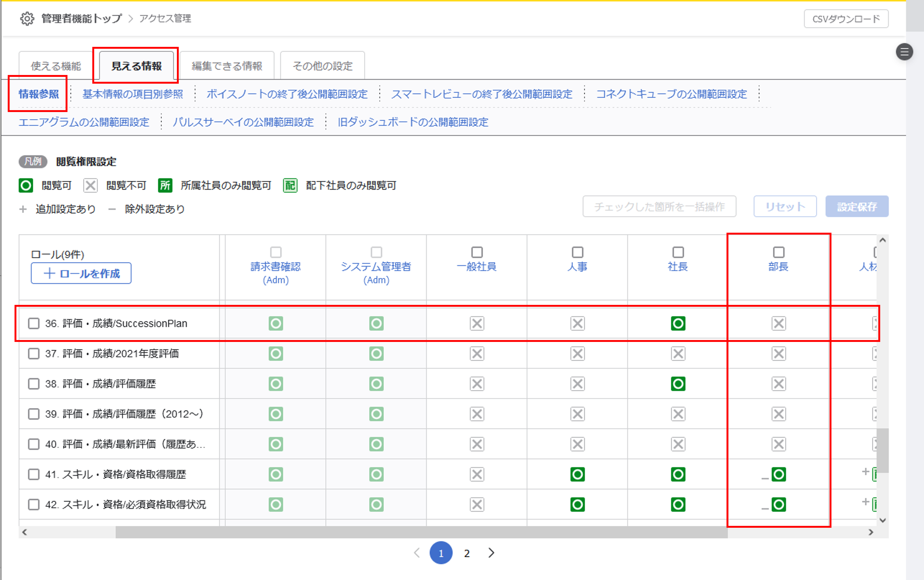The height and width of the screenshot is (580, 924).
Task: Open the round hamburger menu button
Action: [904, 52]
